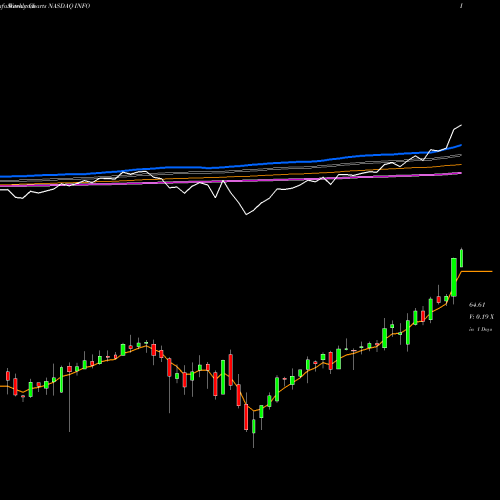500x500 pixels.
Task: Click the V: 0.19 X volume label
Action: (x=481, y=317)
